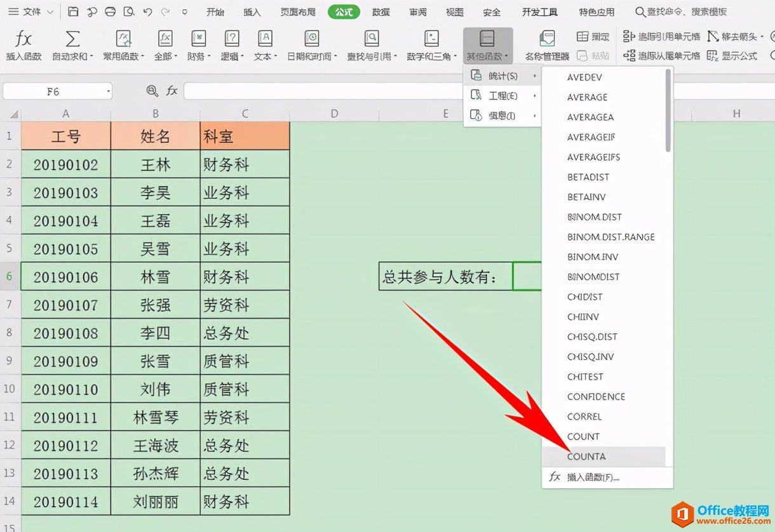775x532 pixels.
Task: Open the Common Functions (常用函数) icon
Action: pos(124,39)
